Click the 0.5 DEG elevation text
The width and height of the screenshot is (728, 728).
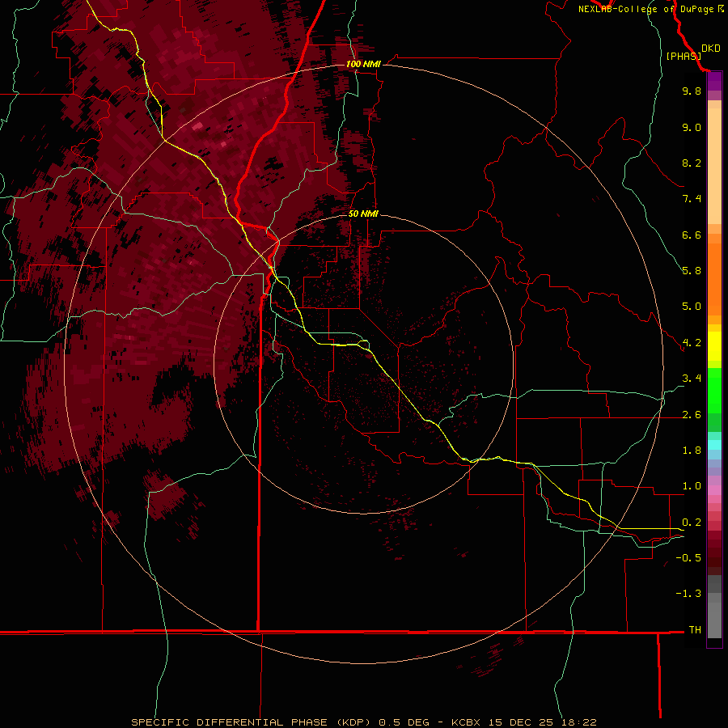point(404,722)
